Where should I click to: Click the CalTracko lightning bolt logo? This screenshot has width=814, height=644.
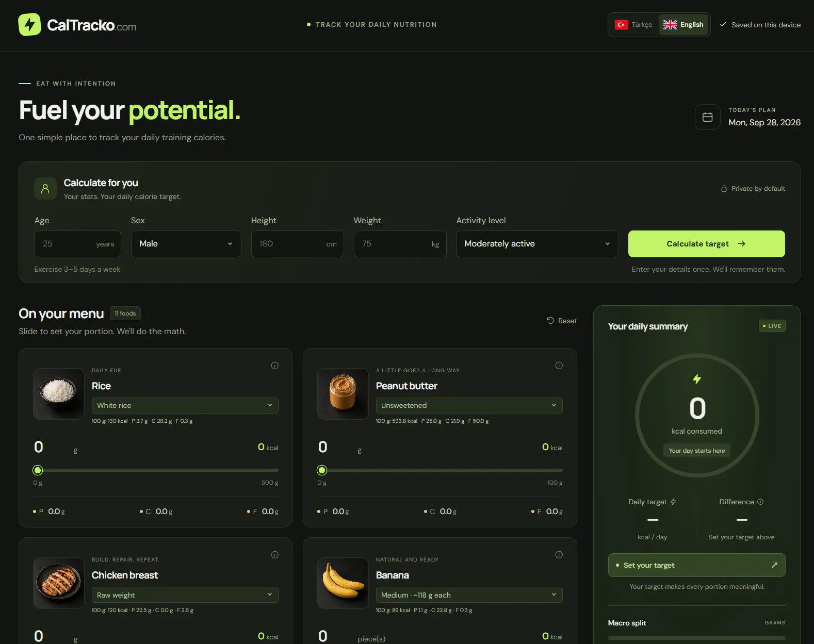tap(30, 25)
